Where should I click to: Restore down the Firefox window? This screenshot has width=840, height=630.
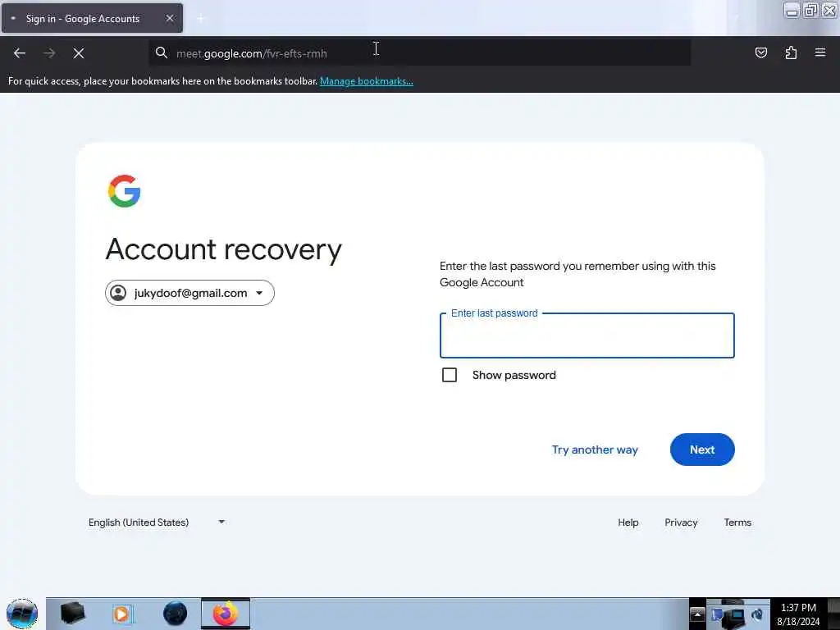click(x=810, y=10)
